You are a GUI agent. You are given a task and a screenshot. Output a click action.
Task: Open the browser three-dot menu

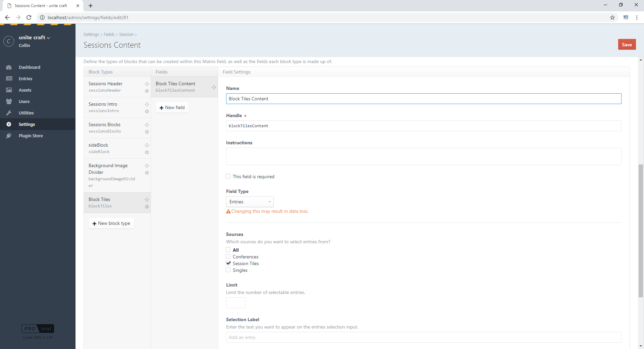click(637, 17)
